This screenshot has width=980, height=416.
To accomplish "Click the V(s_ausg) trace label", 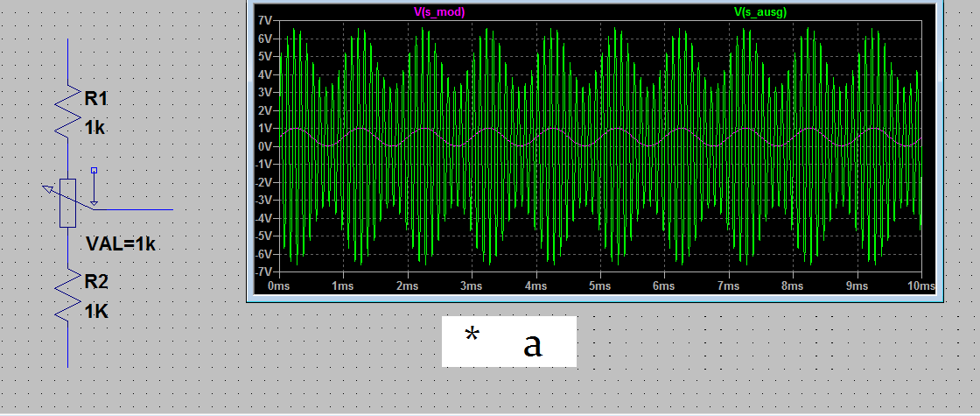I will 761,12.
